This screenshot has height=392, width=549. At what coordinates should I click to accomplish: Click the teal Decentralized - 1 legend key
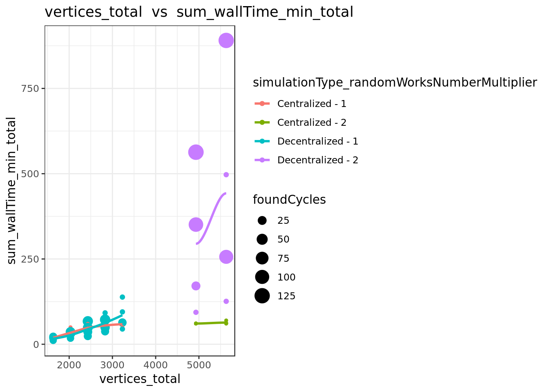pyautogui.click(x=262, y=141)
